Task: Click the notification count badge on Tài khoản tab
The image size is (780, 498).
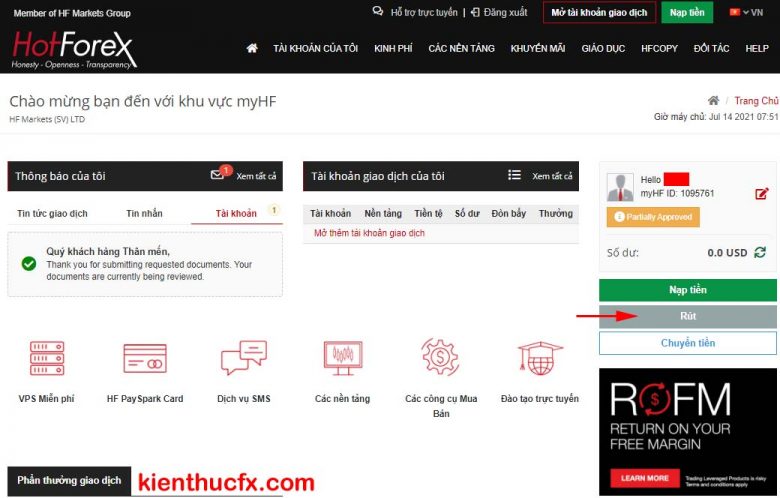Action: pyautogui.click(x=274, y=209)
